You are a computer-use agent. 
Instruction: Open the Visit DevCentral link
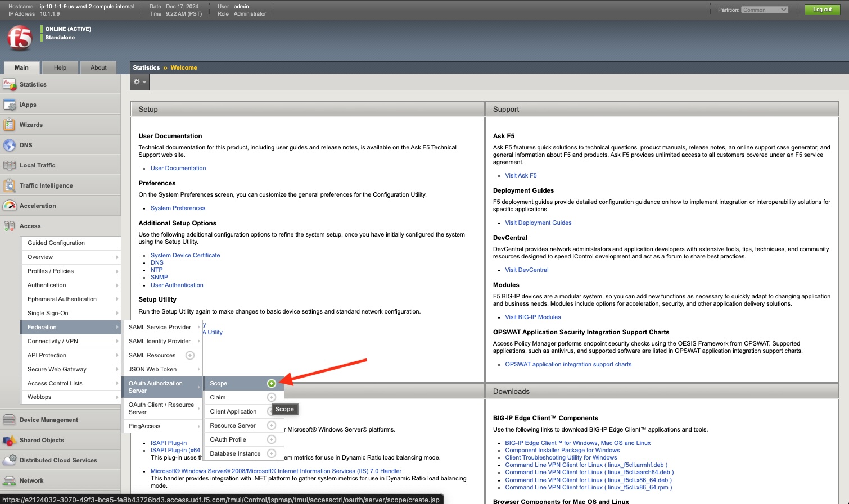(x=527, y=270)
